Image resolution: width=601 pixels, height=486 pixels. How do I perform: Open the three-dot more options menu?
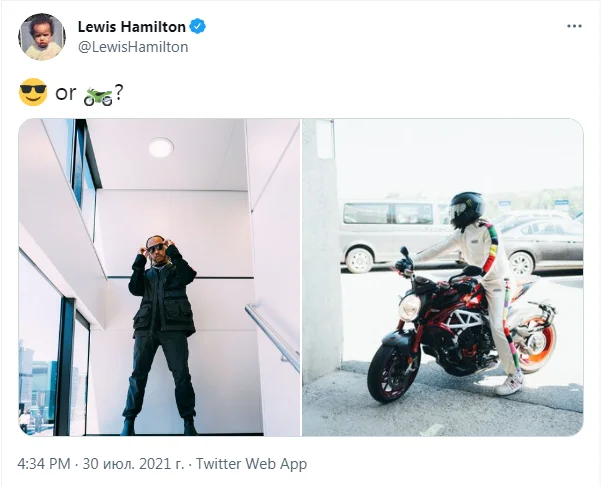pos(574,26)
